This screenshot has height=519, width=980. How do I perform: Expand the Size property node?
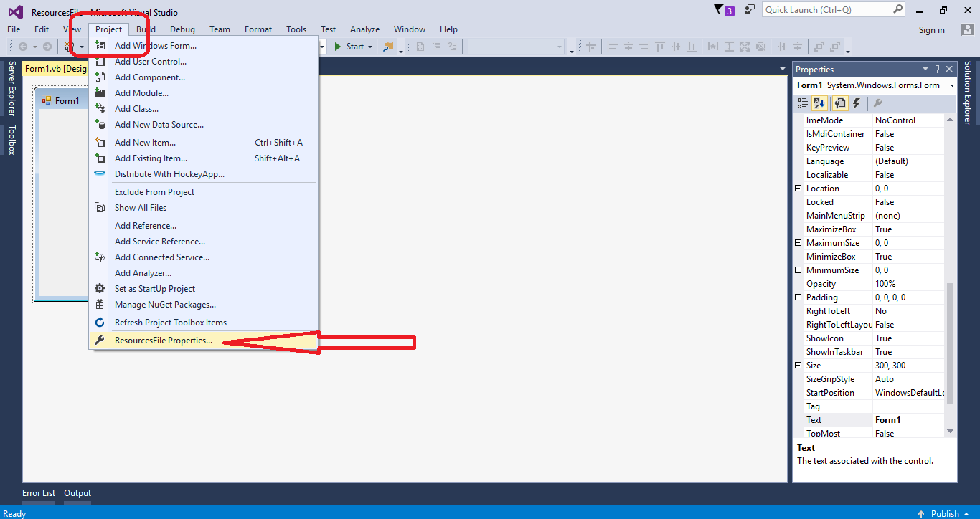coord(798,366)
